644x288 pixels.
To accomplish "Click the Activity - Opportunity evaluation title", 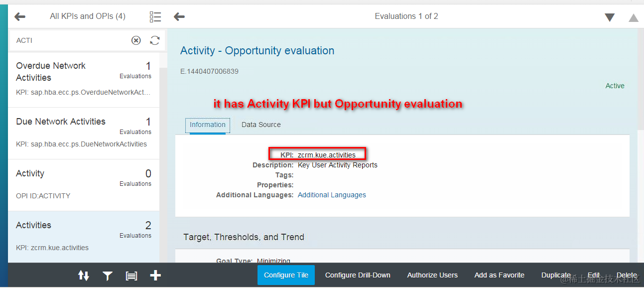I will pyautogui.click(x=257, y=51).
